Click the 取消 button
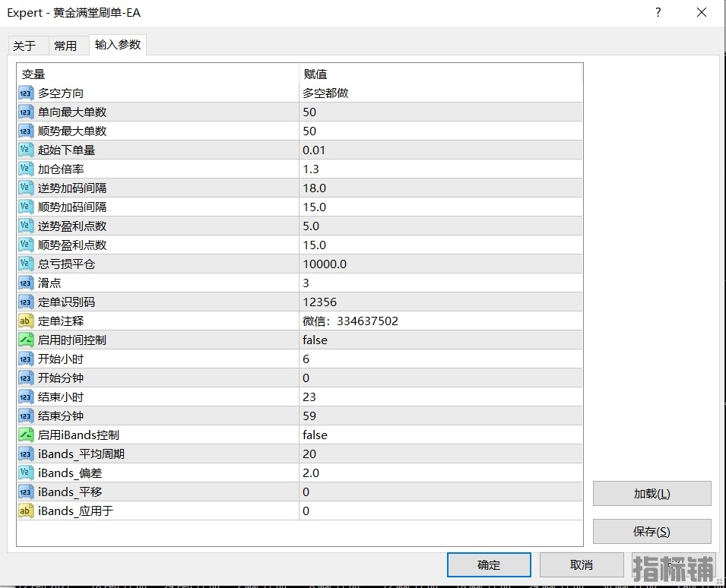This screenshot has width=726, height=588. [582, 564]
